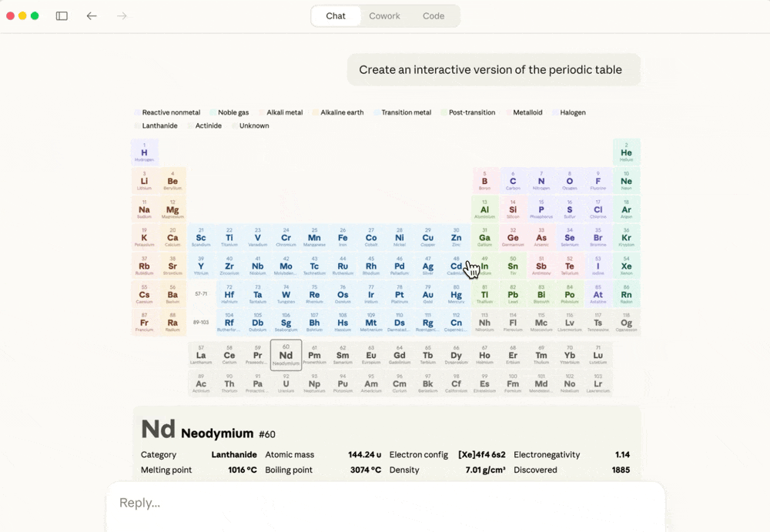Click the Iron (Fe) element tile
This screenshot has width=770, height=532.
pos(343,237)
